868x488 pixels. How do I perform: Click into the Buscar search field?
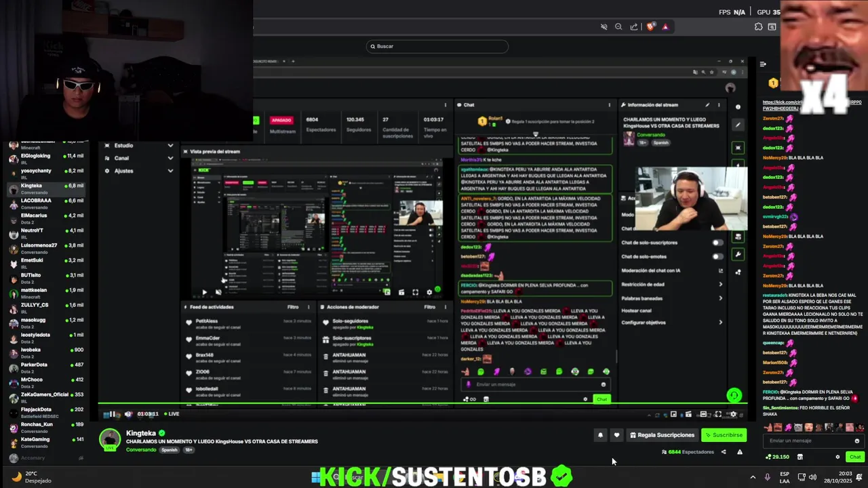437,46
